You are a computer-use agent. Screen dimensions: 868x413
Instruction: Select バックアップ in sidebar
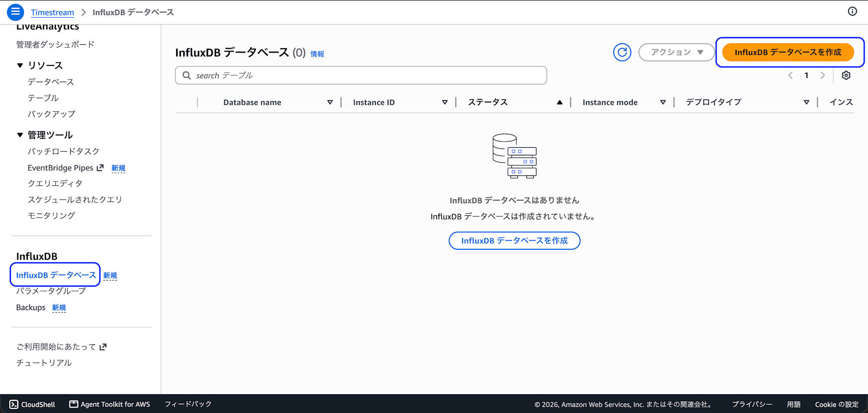coord(52,114)
